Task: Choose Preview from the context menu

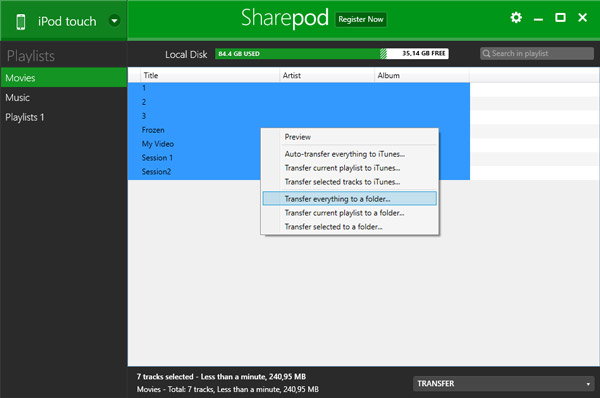Action: coord(349,137)
